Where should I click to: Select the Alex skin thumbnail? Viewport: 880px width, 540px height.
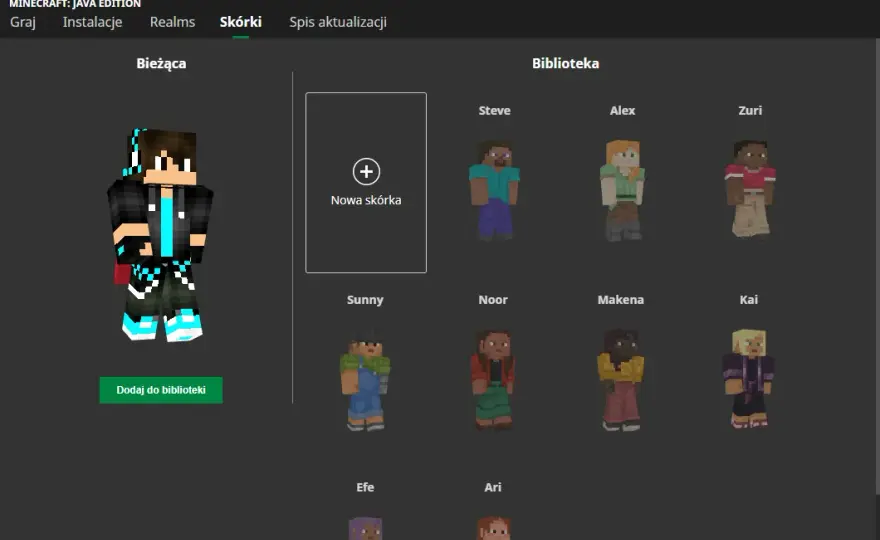pos(622,190)
